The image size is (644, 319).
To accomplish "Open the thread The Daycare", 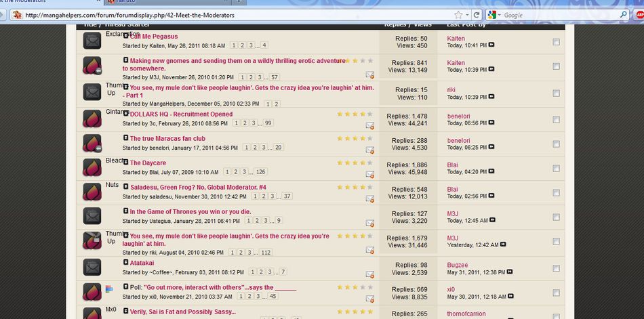I will pos(148,163).
